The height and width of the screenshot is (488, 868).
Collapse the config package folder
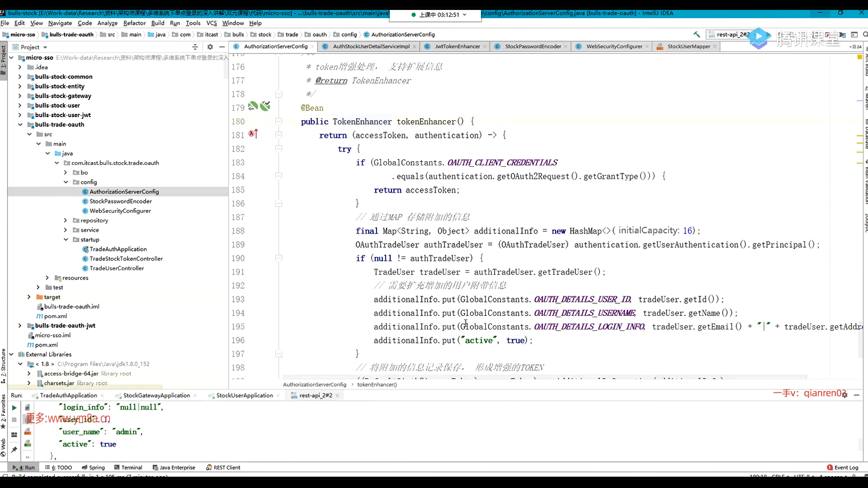[66, 182]
